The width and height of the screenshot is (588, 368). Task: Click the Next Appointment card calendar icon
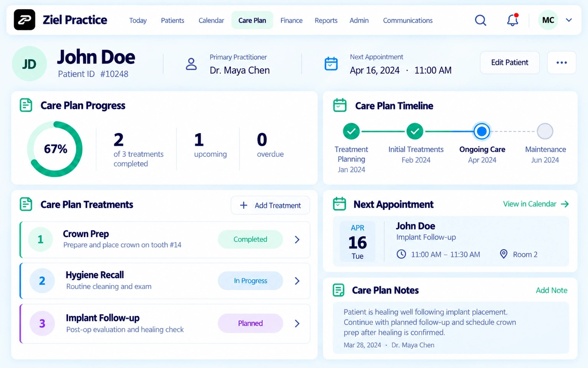339,204
